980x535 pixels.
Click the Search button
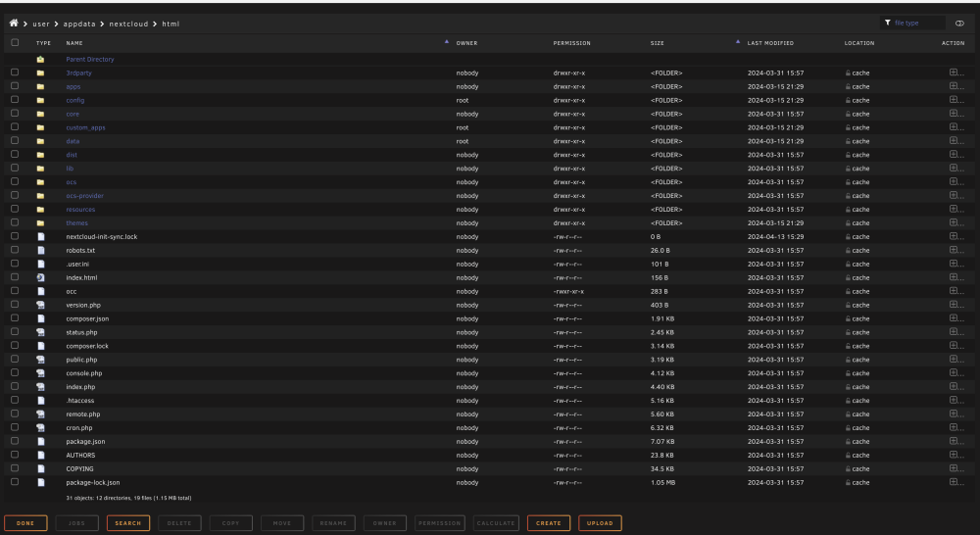(x=128, y=523)
